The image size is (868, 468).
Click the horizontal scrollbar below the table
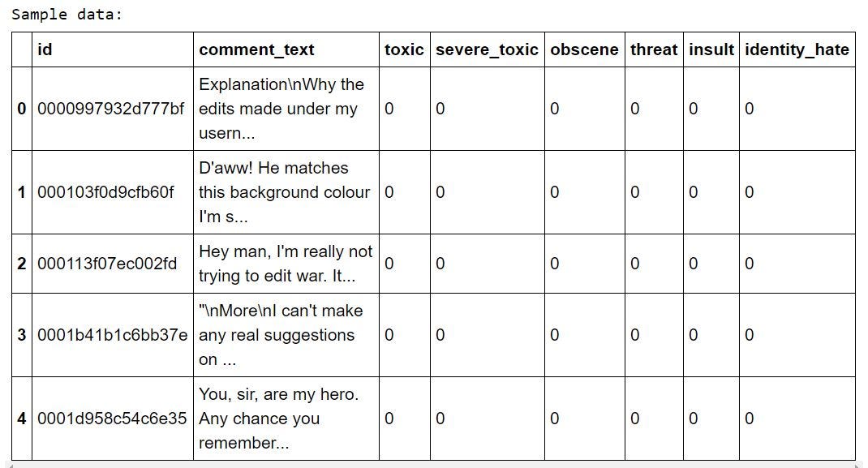tap(434, 465)
